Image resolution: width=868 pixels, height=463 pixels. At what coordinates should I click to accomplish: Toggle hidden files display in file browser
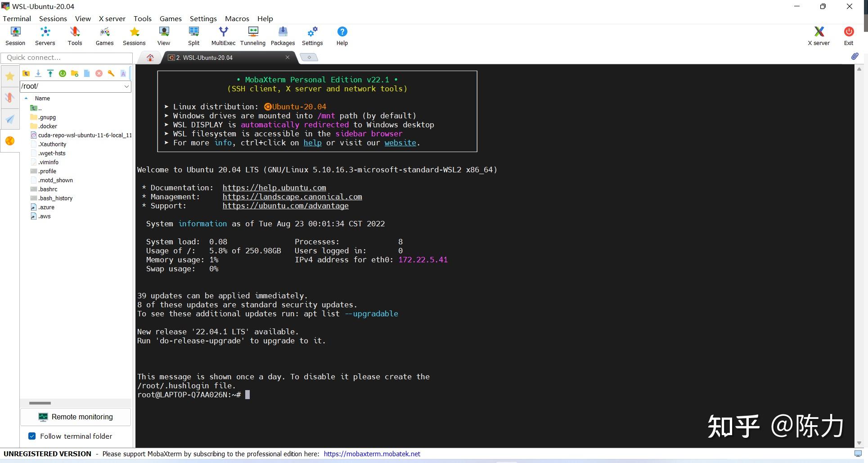point(123,73)
